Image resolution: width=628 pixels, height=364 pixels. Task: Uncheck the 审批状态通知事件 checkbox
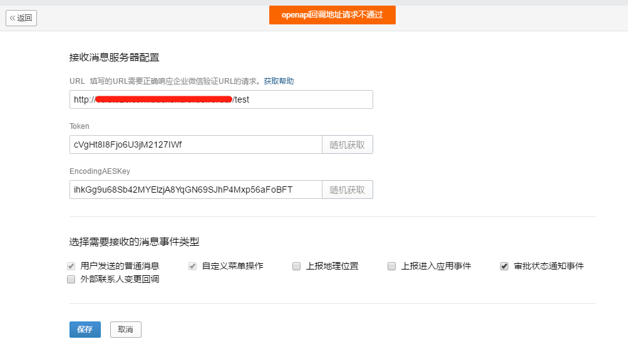pyautogui.click(x=504, y=266)
